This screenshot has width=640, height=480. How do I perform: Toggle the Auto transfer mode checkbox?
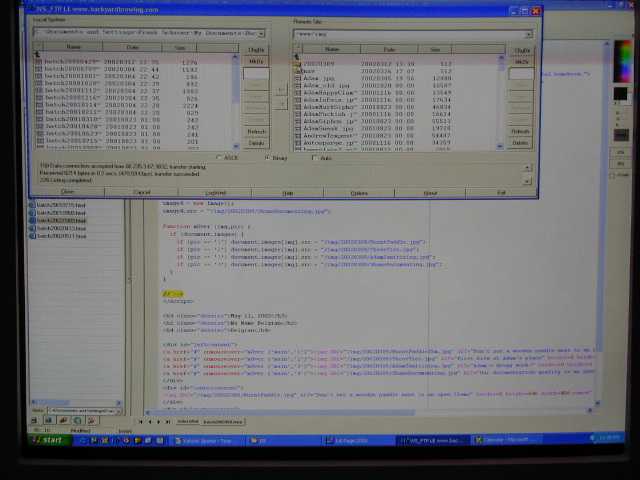(x=316, y=158)
